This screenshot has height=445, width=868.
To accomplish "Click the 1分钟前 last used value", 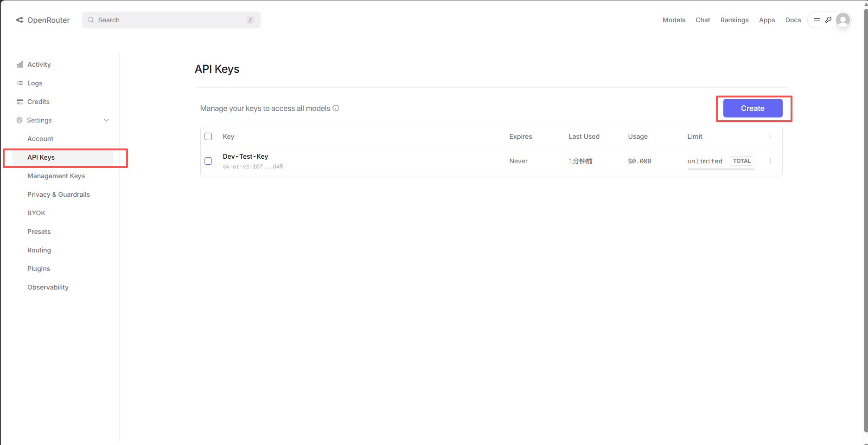I will pos(581,161).
